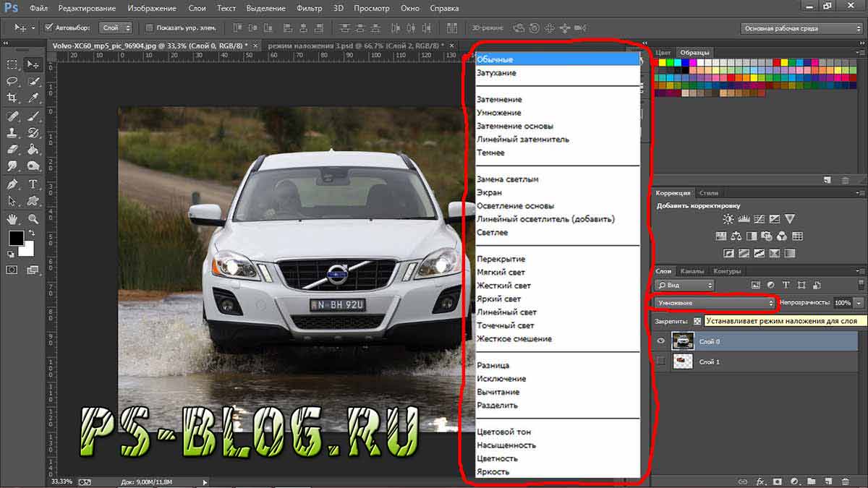Switch to the Каналы tab

(x=692, y=271)
